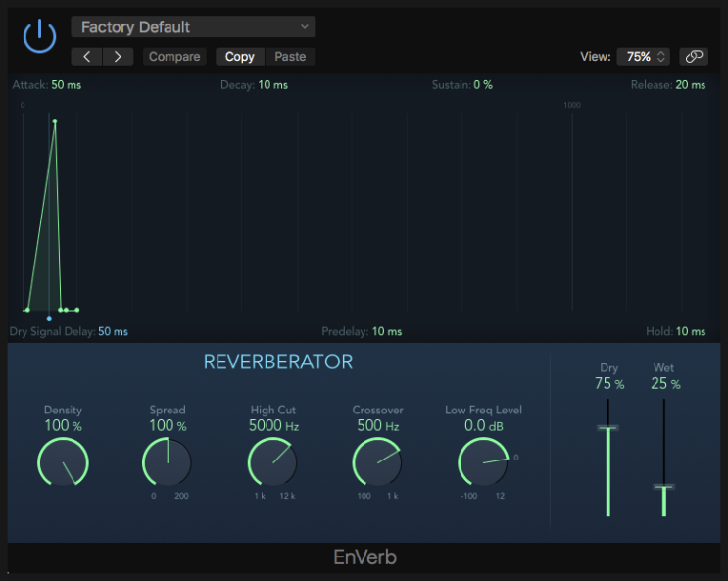Open the Factory Default preset dropdown

pyautogui.click(x=193, y=26)
